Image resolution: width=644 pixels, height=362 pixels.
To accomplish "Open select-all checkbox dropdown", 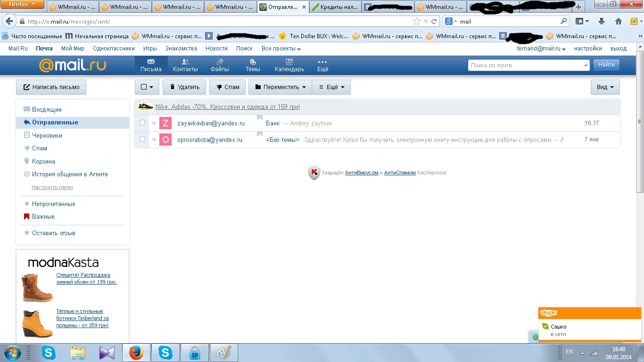I will (147, 87).
